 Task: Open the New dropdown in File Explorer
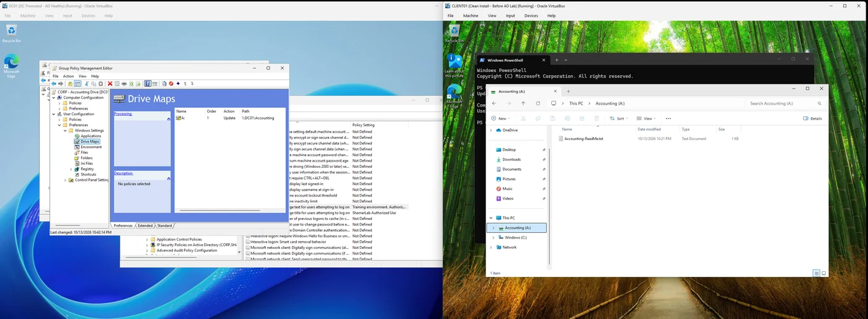501,118
